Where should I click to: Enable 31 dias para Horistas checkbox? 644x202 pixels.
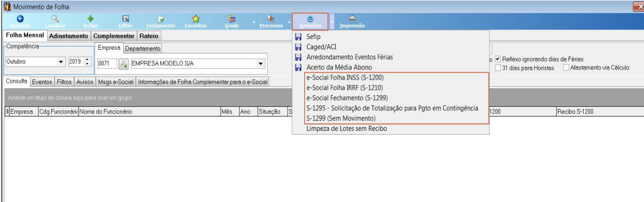498,67
